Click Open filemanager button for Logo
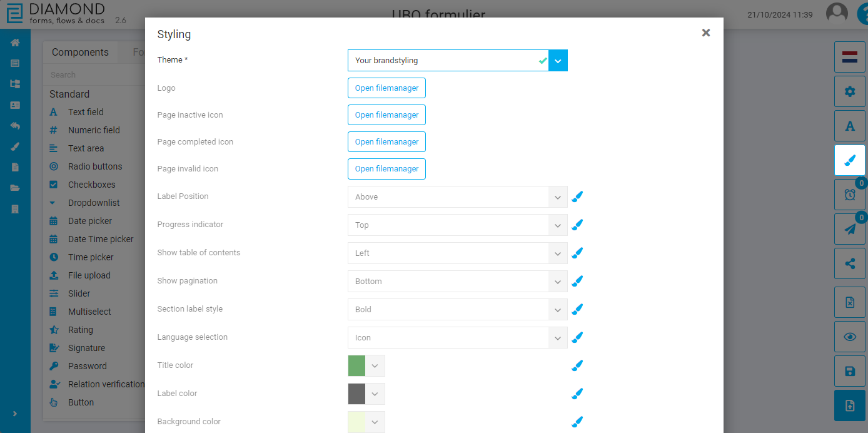This screenshot has width=868, height=433. coord(386,88)
